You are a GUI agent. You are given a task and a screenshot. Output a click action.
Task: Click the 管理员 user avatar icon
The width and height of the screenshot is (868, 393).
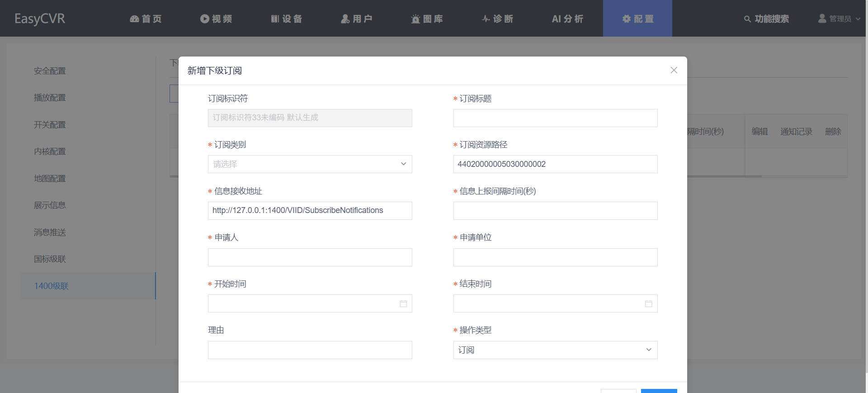tap(822, 19)
